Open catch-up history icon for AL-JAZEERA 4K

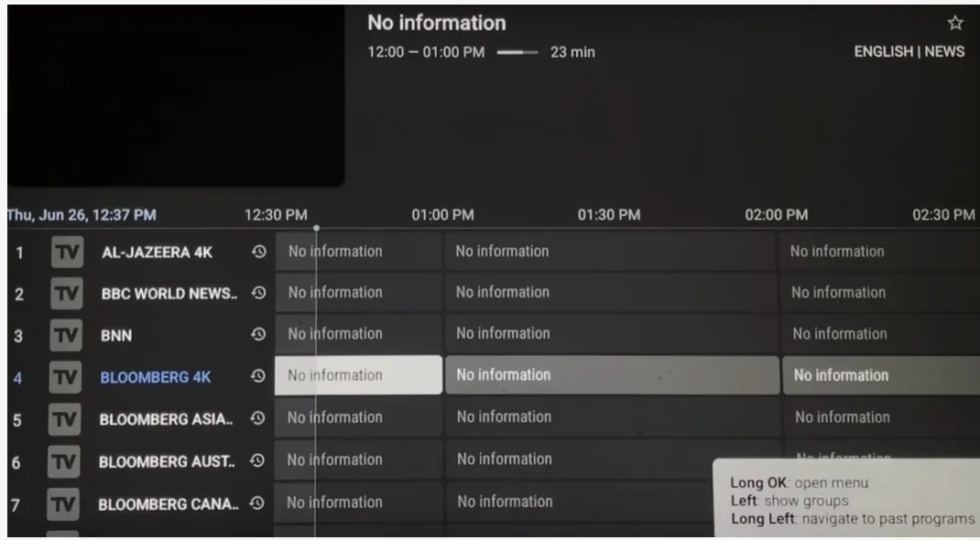pos(259,251)
